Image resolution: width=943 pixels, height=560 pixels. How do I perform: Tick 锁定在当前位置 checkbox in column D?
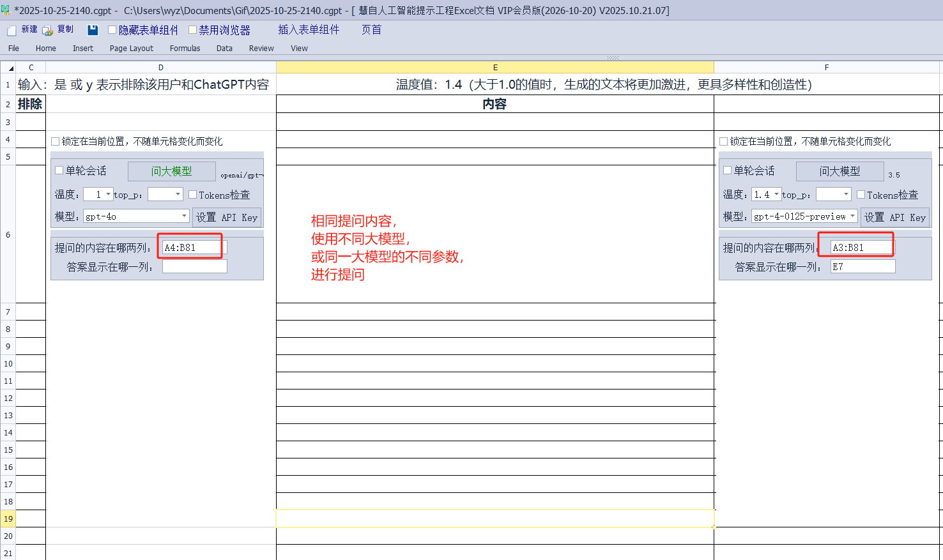coord(56,142)
